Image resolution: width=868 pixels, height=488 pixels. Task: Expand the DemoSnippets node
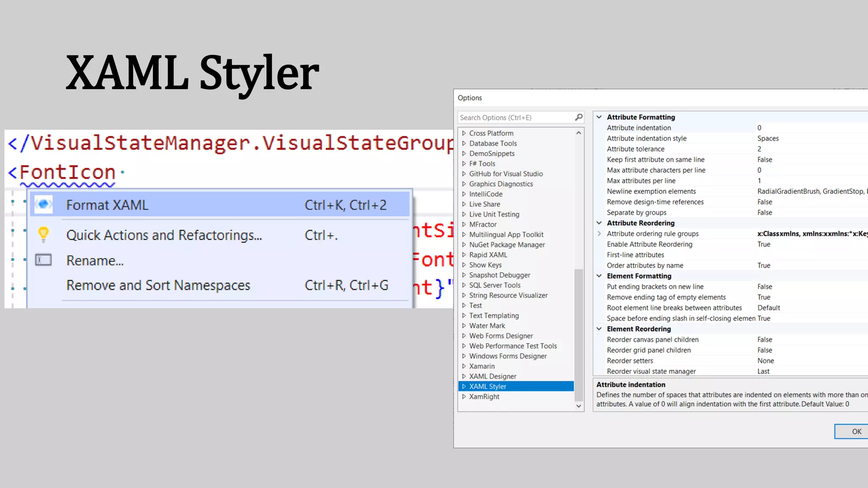tap(464, 153)
